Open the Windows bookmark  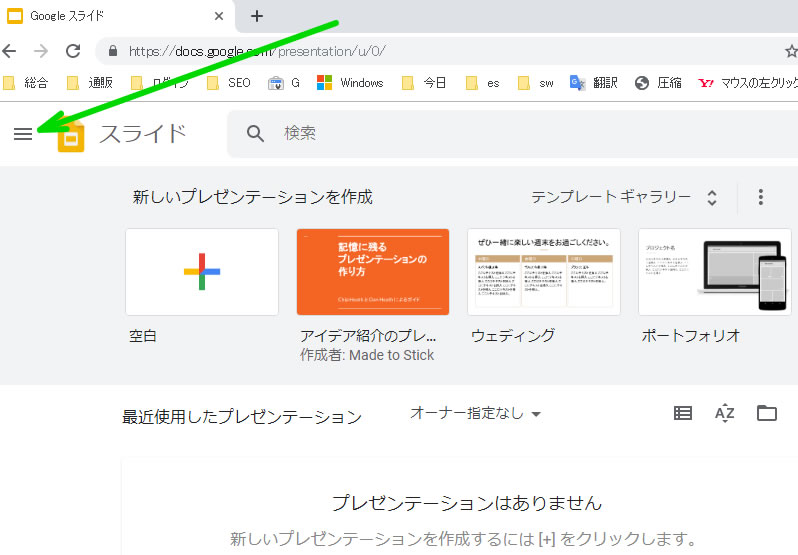[350, 83]
